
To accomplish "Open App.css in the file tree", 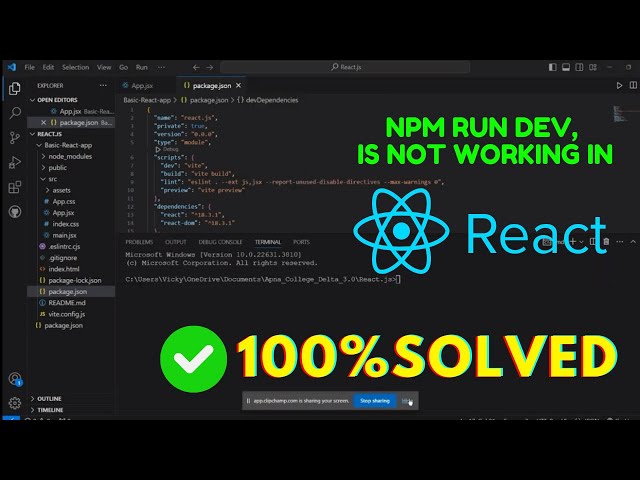I will 71,202.
